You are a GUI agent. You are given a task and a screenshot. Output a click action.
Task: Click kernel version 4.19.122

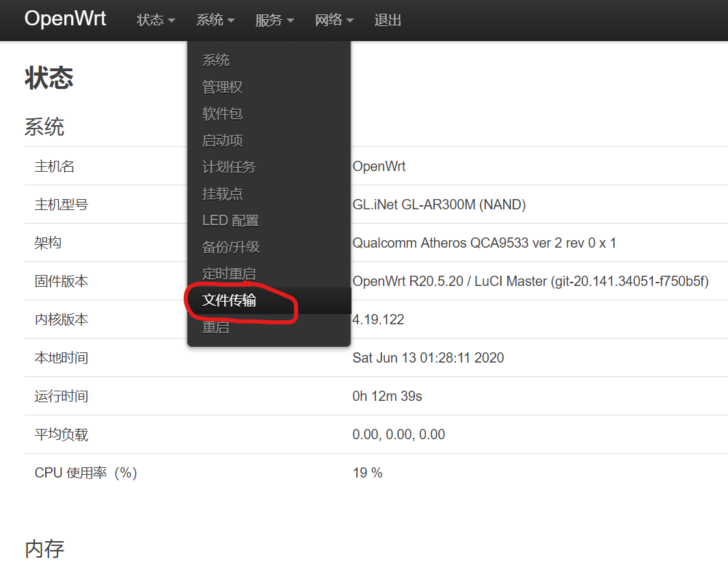coord(379,319)
